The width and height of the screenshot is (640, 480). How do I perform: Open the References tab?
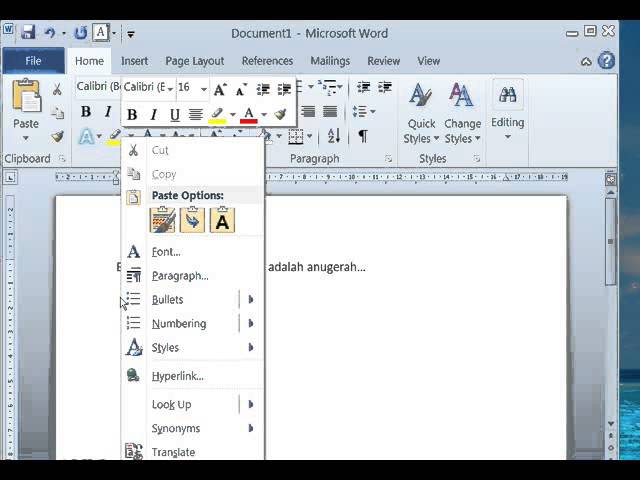click(x=267, y=61)
